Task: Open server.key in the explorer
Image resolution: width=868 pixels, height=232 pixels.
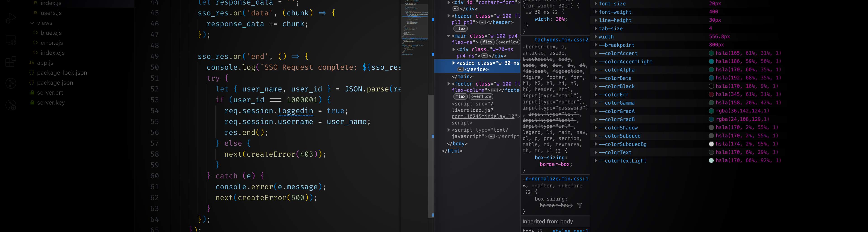Action: point(51,103)
